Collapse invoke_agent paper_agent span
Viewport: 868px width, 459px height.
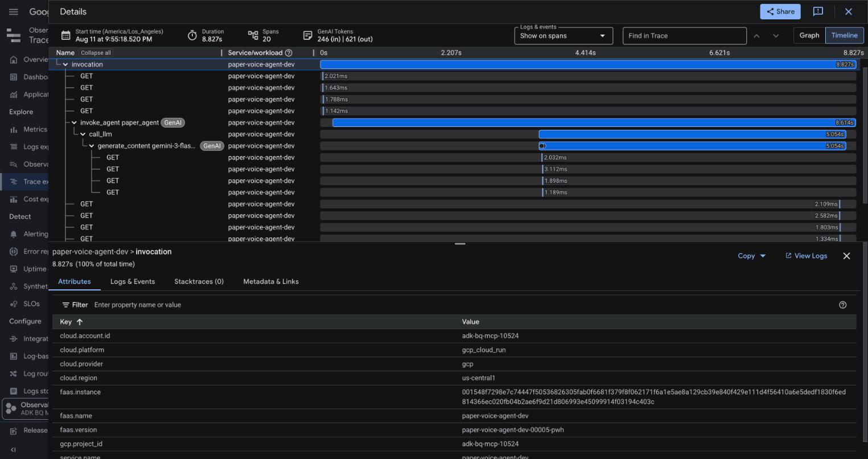click(74, 122)
